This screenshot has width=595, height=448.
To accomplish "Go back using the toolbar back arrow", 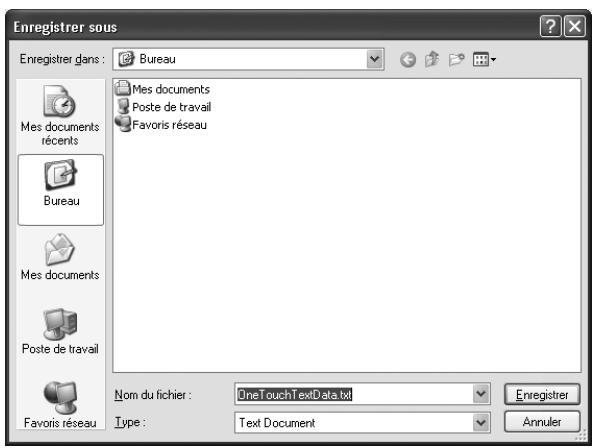I will [x=408, y=60].
